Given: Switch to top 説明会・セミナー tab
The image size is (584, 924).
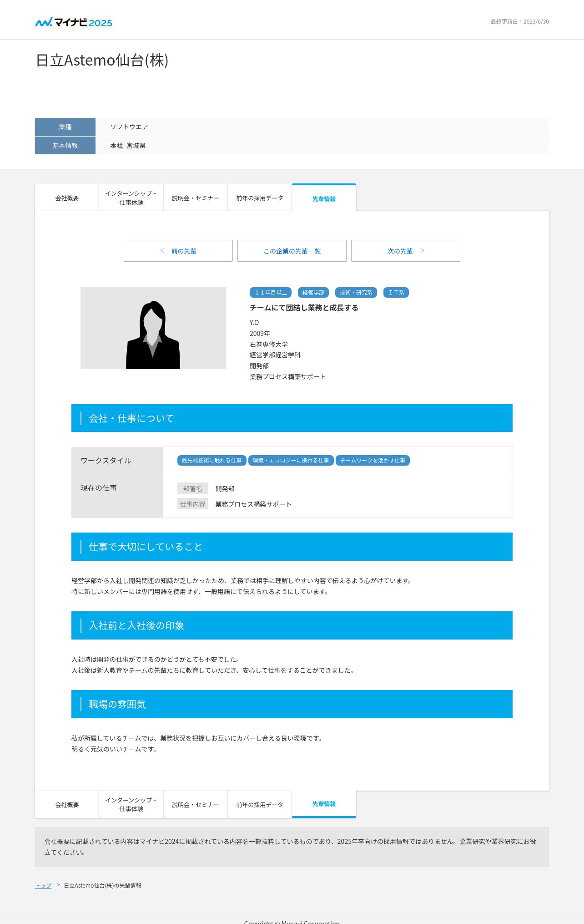Looking at the screenshot, I should [196, 198].
